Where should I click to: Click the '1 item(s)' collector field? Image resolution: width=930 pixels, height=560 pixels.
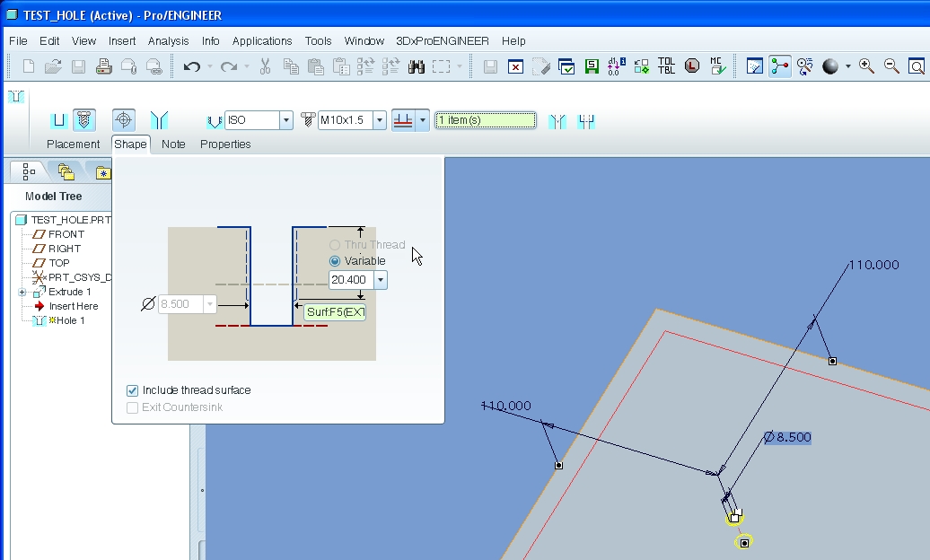tap(485, 120)
